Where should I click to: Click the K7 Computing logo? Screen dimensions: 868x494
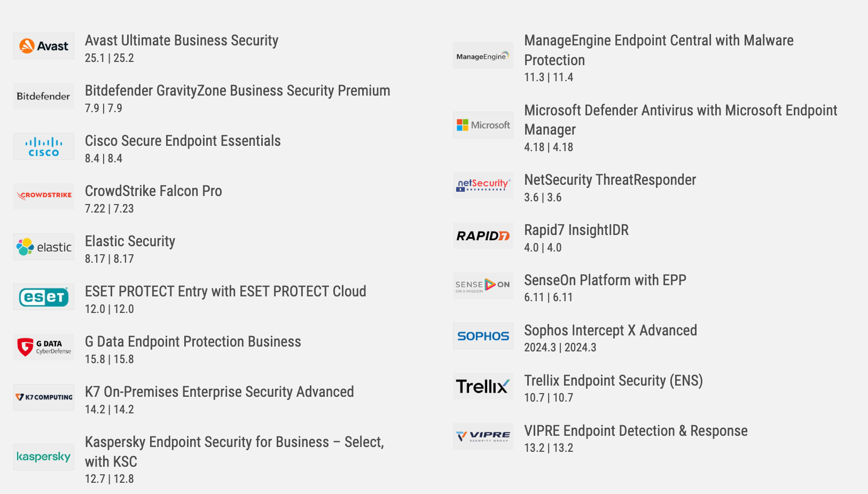pos(44,397)
